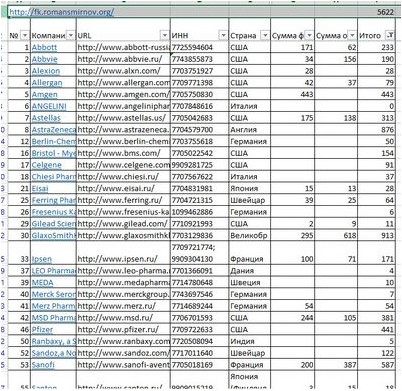Open the ИНН column filter dropdown
Image resolution: width=402 pixels, height=391 pixels.
point(223,35)
